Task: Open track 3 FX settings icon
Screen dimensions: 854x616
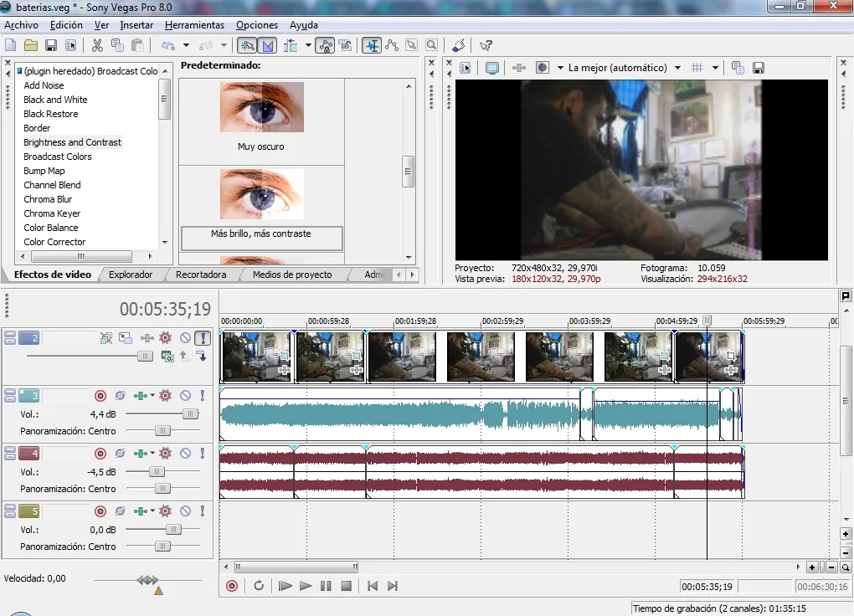Action: tap(165, 395)
